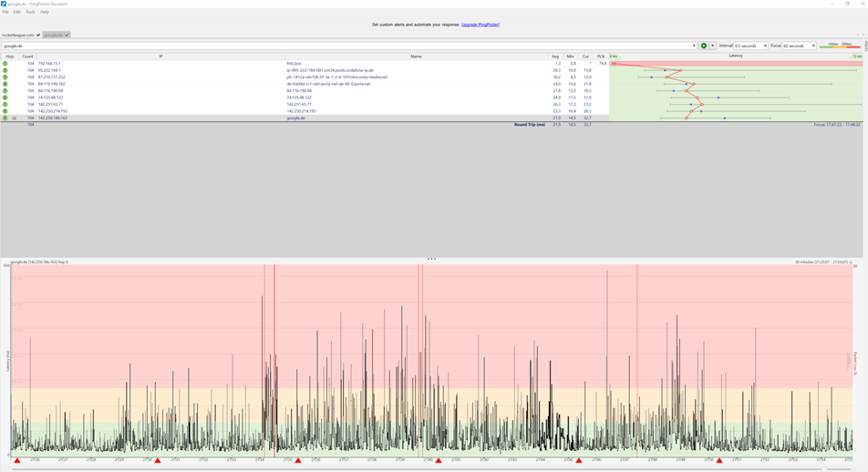
Task: Click the PingPlotter app icon in title bar
Action: (x=4, y=4)
